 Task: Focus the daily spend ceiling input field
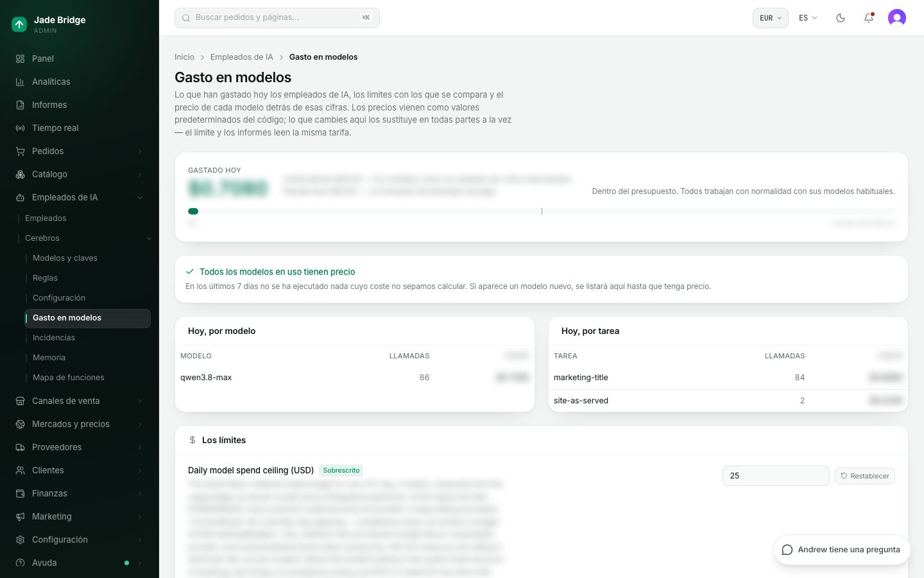point(776,476)
